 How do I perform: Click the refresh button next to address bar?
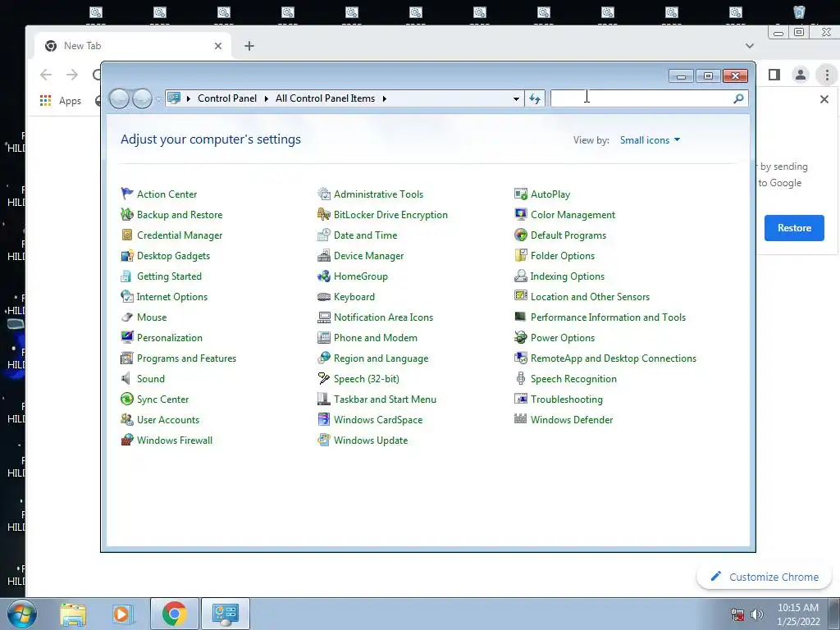[x=535, y=98]
